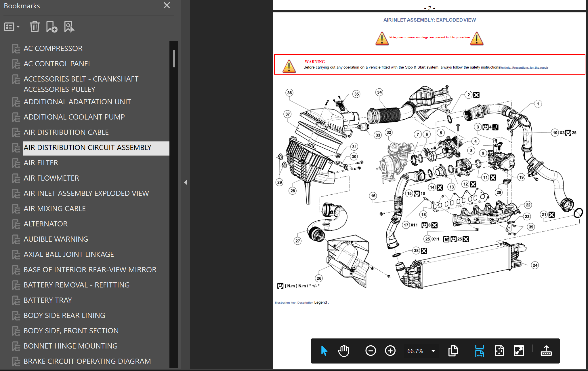
Task: Click the BATTERY TRAY bookmark icon
Action: (16, 300)
